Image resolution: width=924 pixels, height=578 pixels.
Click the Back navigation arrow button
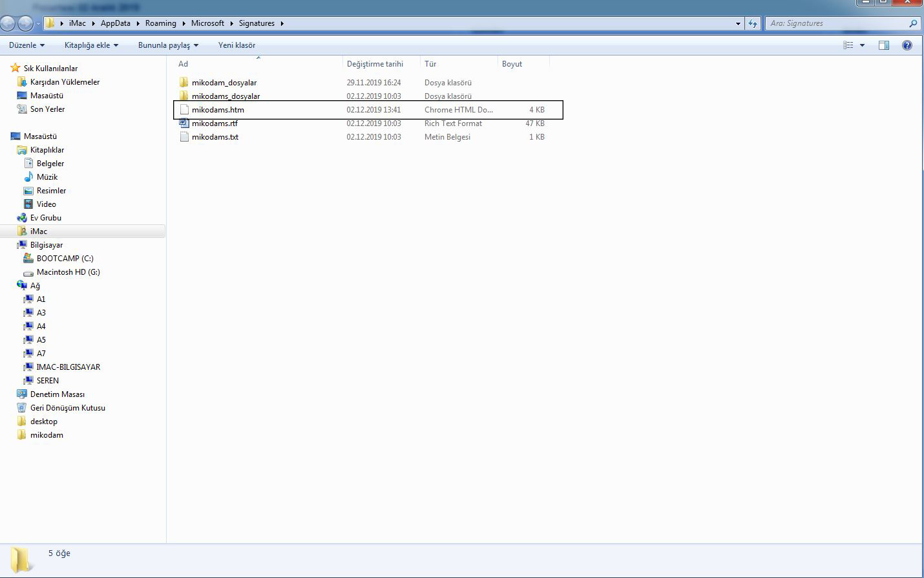pos(8,24)
